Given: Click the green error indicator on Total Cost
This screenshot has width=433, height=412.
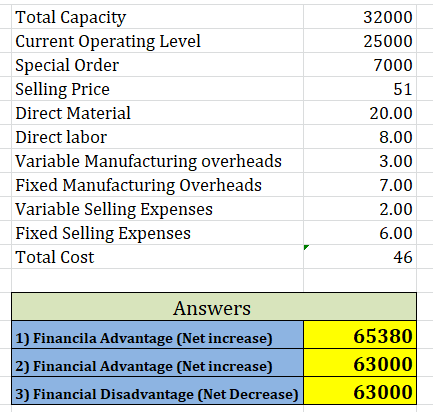Looking at the screenshot, I should pyautogui.click(x=306, y=247).
